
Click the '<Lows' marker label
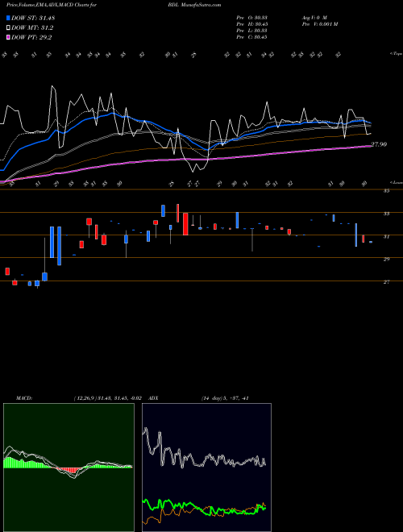click(x=396, y=182)
